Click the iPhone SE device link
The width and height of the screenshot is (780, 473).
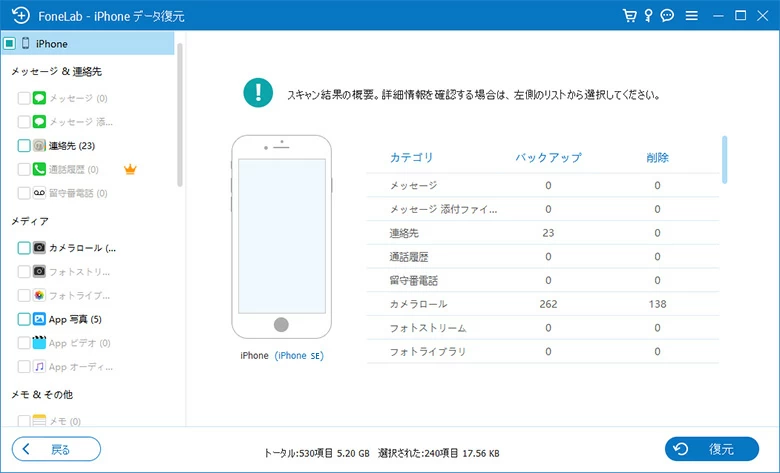[x=299, y=356]
